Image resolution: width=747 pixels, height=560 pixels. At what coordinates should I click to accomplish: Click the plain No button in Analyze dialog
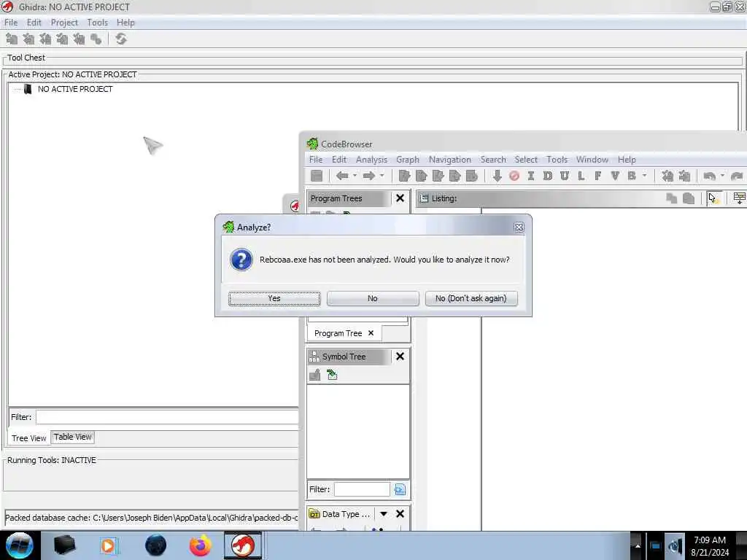tap(373, 298)
